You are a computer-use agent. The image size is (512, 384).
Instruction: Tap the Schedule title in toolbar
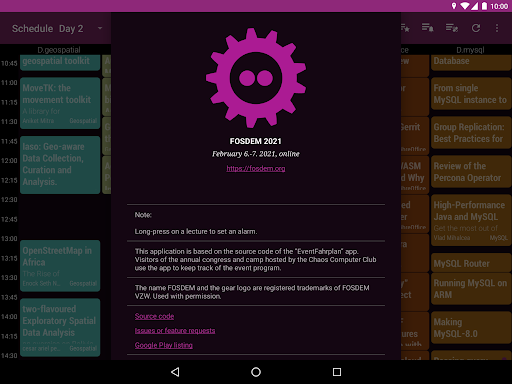(32, 29)
